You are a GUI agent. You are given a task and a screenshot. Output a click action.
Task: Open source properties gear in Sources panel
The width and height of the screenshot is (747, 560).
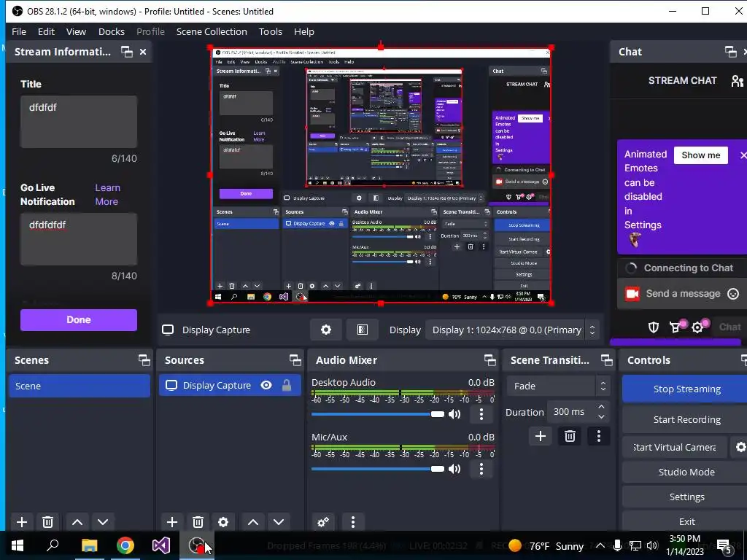click(x=223, y=522)
